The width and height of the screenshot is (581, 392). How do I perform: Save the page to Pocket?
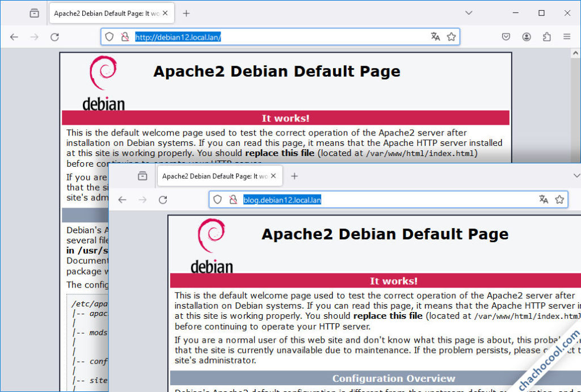click(x=506, y=36)
